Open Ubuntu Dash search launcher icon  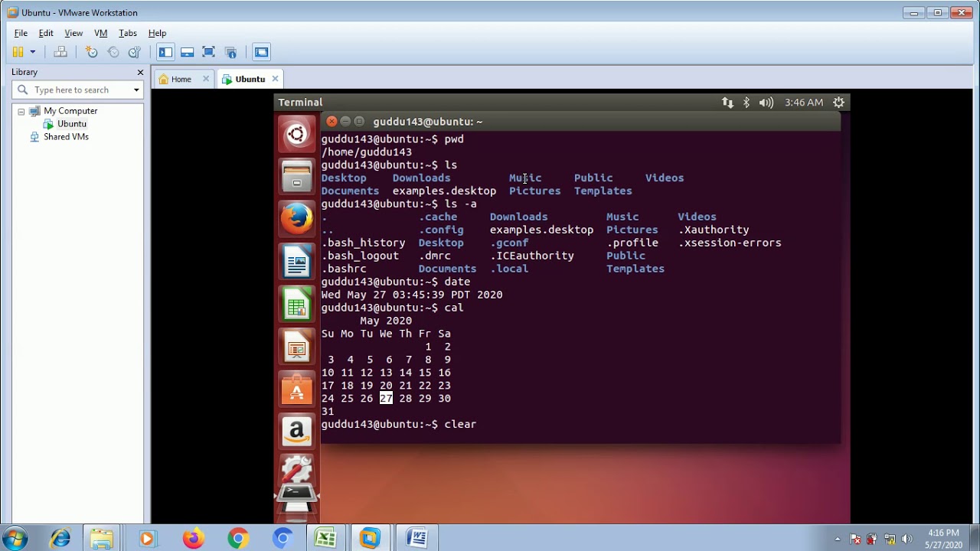(296, 135)
